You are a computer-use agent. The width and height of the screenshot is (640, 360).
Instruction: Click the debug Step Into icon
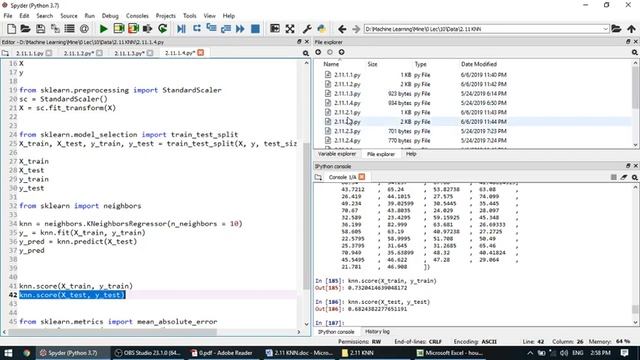(211, 29)
